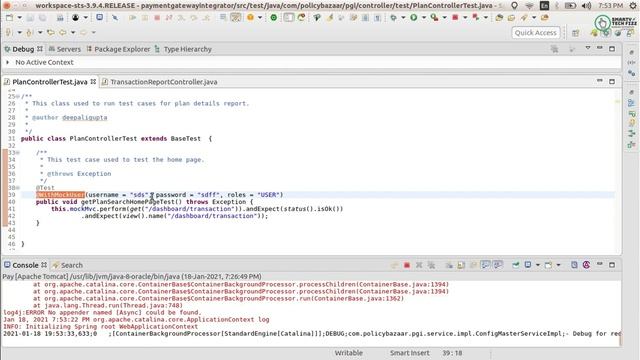Open the Type Hierarchy tab
The width and height of the screenshot is (640, 360).
[183, 49]
